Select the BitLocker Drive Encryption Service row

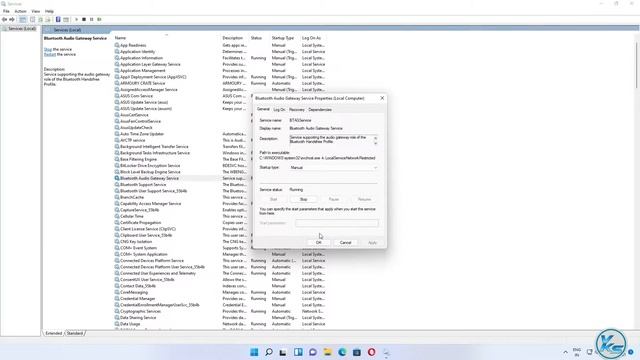click(x=182, y=166)
